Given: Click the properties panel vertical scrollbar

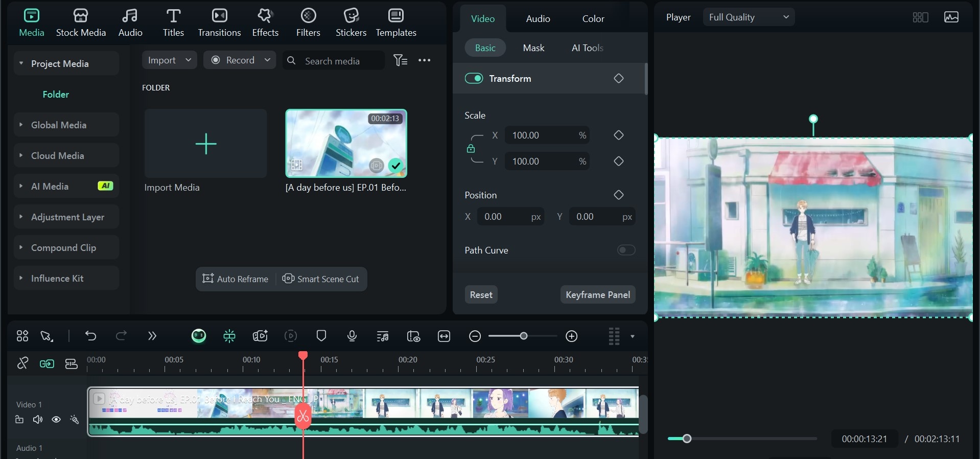Looking at the screenshot, I should click(x=646, y=79).
